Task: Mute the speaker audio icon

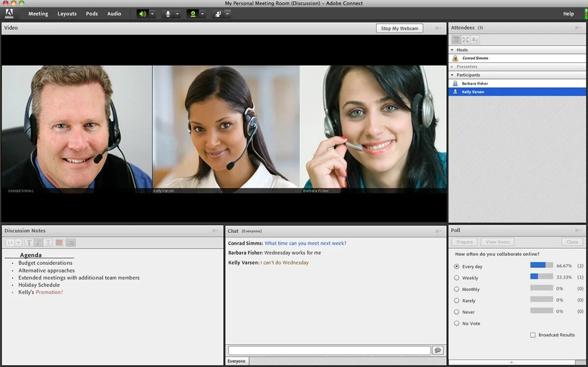Action: click(143, 13)
